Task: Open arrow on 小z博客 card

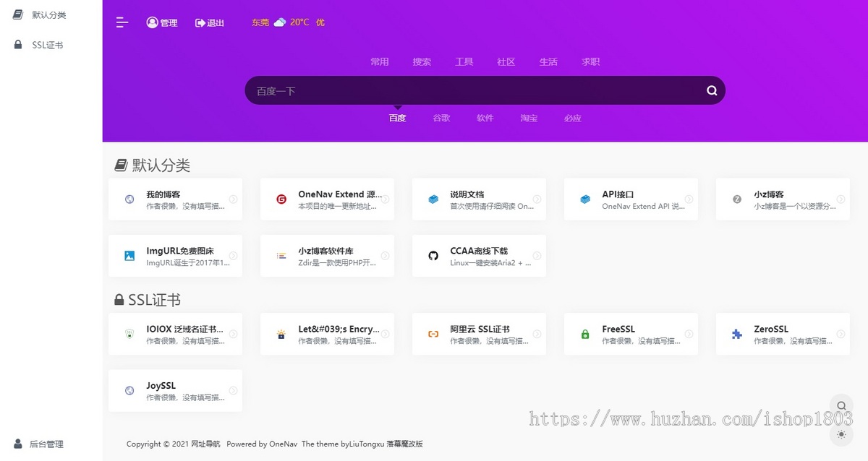Action: point(841,199)
